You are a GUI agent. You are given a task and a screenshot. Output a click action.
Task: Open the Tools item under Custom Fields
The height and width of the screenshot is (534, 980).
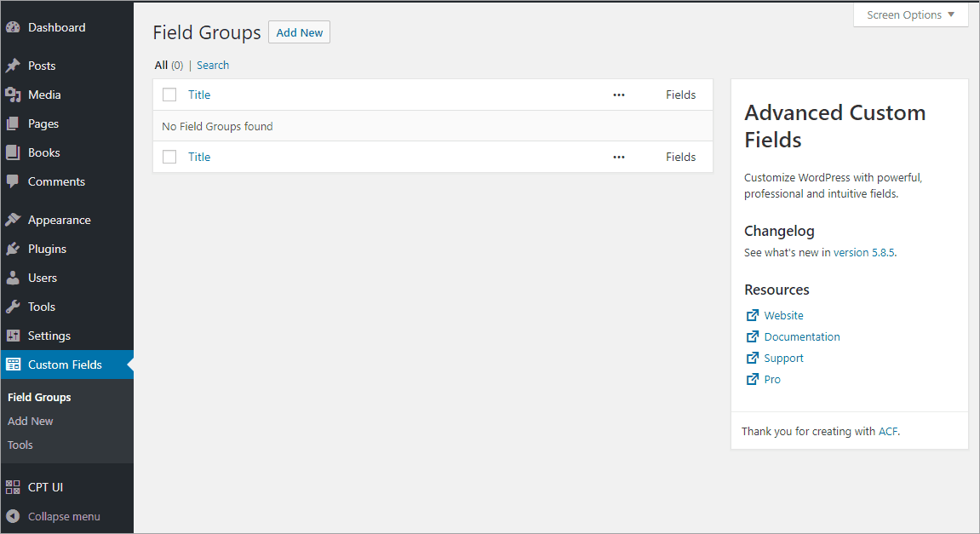click(x=20, y=445)
